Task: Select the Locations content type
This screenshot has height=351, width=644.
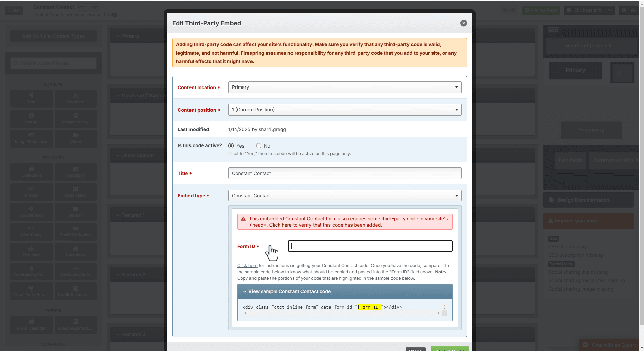Action: click(75, 252)
